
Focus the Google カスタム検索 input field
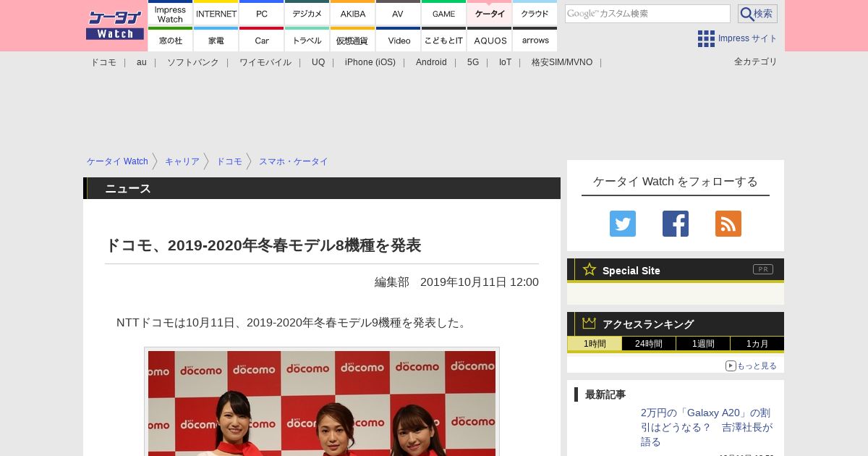click(647, 14)
